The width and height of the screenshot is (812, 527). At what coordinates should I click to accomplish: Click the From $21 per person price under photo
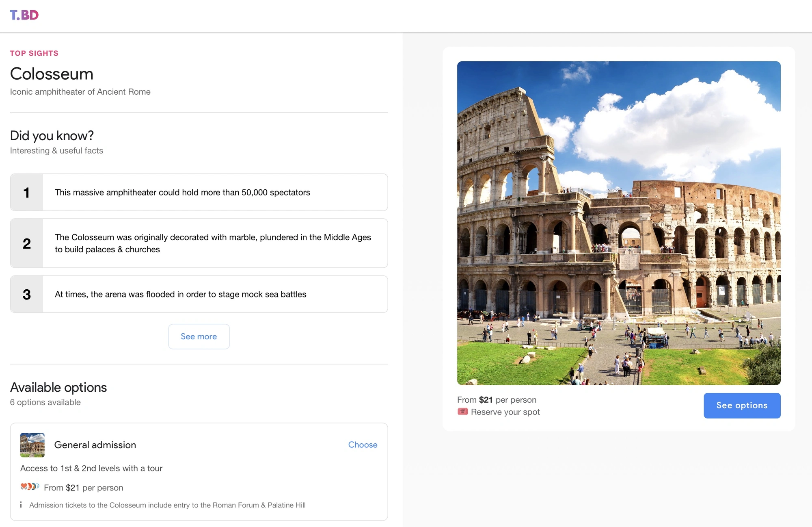[x=497, y=400]
